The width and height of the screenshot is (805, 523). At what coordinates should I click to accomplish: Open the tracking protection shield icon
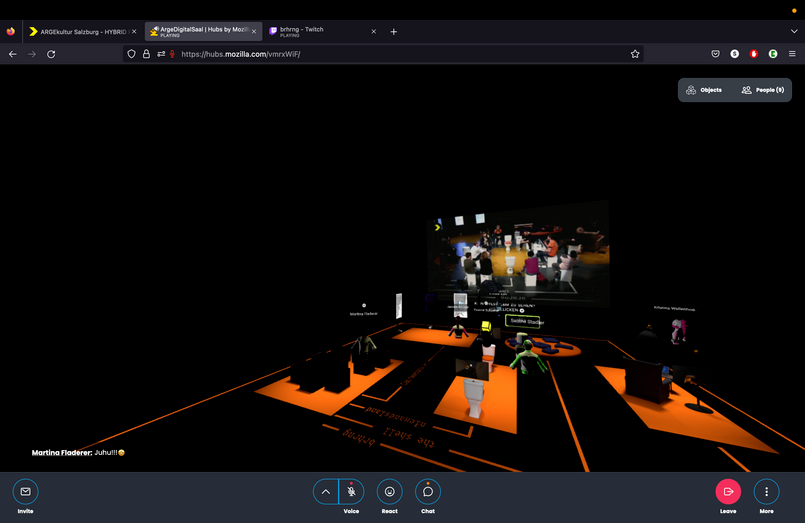click(x=131, y=54)
